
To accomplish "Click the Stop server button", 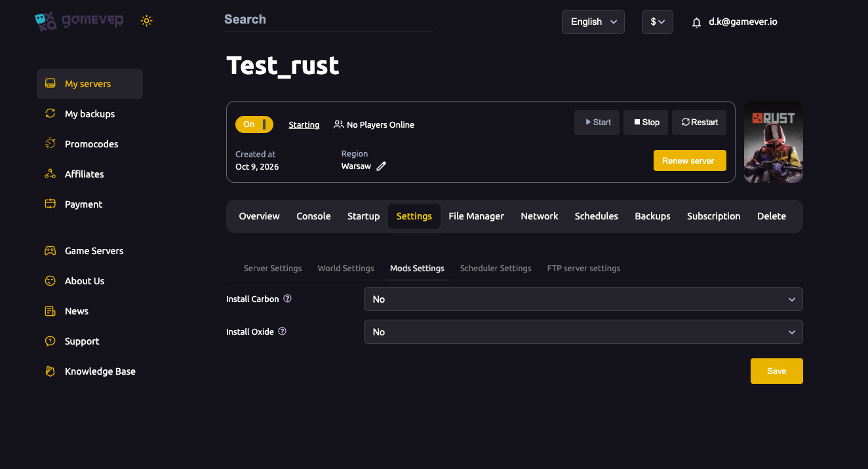I will tap(646, 122).
